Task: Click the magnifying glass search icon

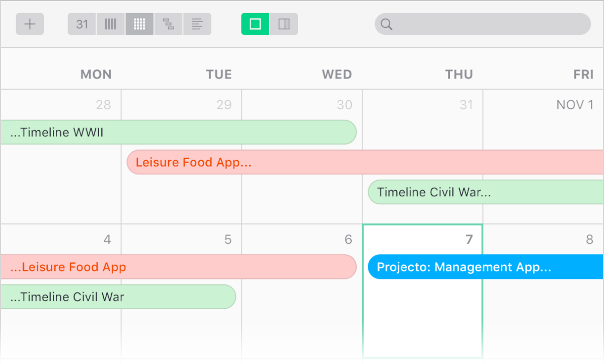Action: click(387, 24)
